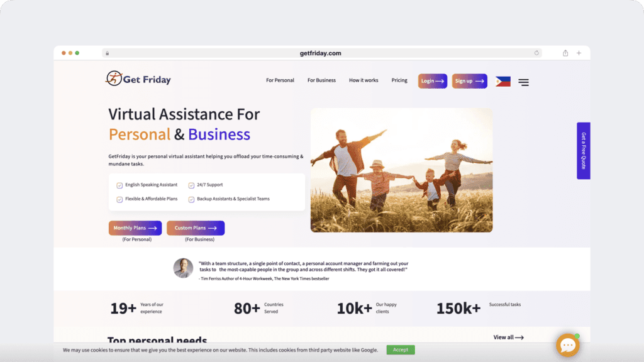Screen dimensions: 644x362
Task: Reload page using browser refresh icon
Action: 536,53
